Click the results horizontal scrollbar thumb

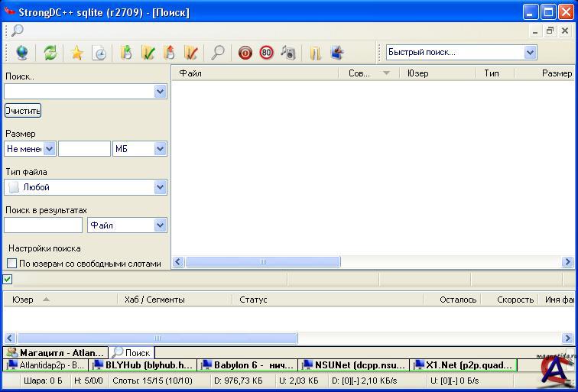click(x=262, y=262)
